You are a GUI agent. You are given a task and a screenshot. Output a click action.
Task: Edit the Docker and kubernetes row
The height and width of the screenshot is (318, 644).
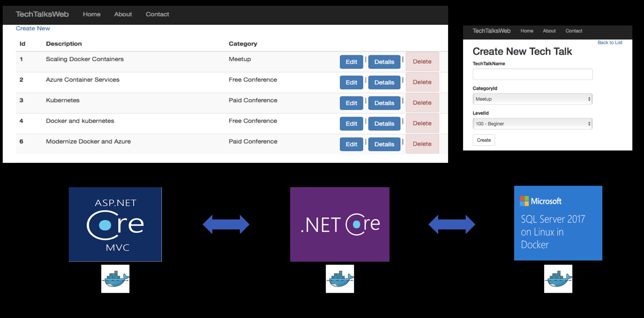(351, 123)
